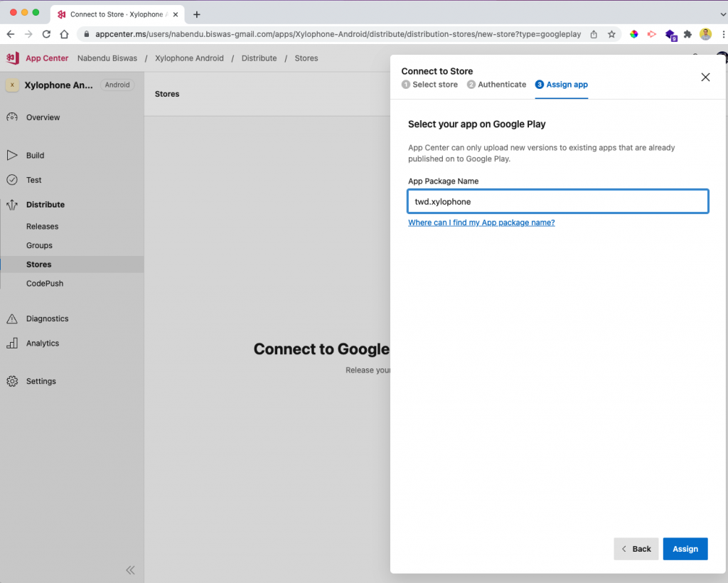Click the Assign button

pos(685,549)
